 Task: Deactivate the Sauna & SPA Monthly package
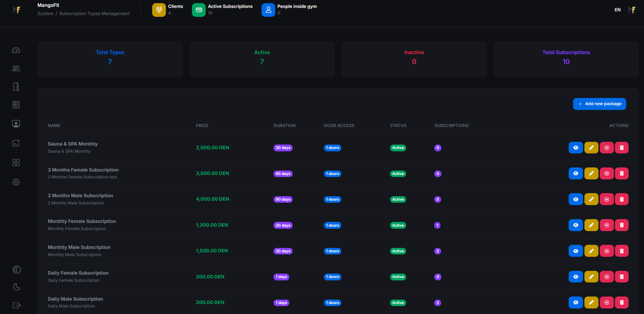pos(607,148)
